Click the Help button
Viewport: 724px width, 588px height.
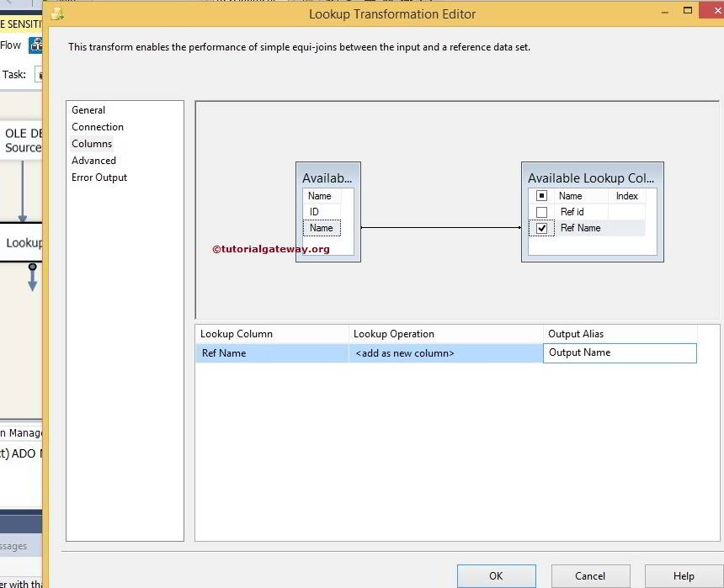pyautogui.click(x=683, y=576)
